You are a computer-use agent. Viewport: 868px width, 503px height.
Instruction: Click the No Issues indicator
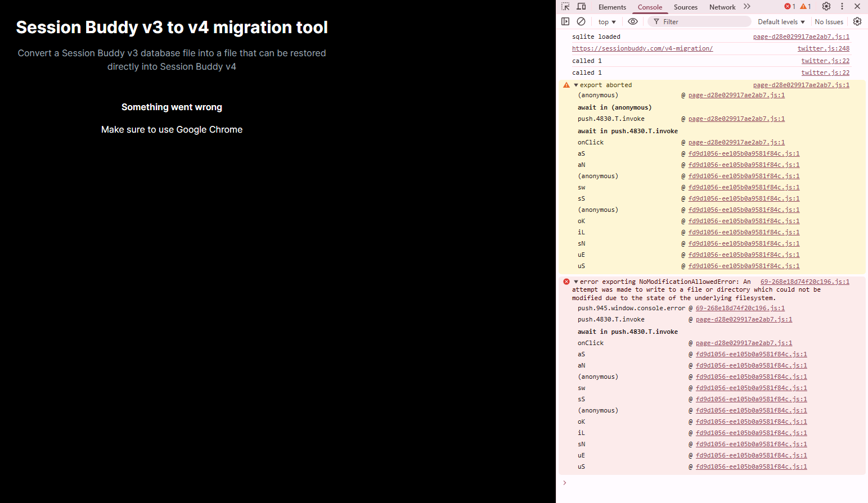coord(829,22)
